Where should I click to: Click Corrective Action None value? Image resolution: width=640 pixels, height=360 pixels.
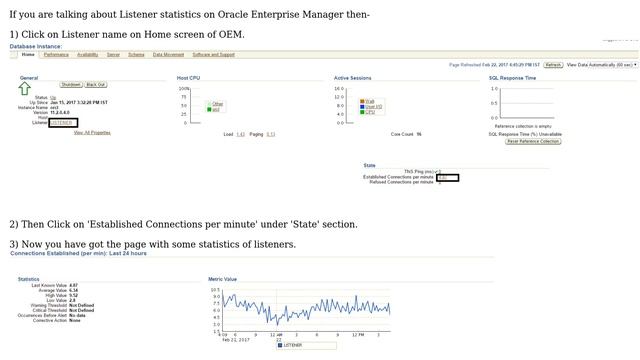[75, 320]
